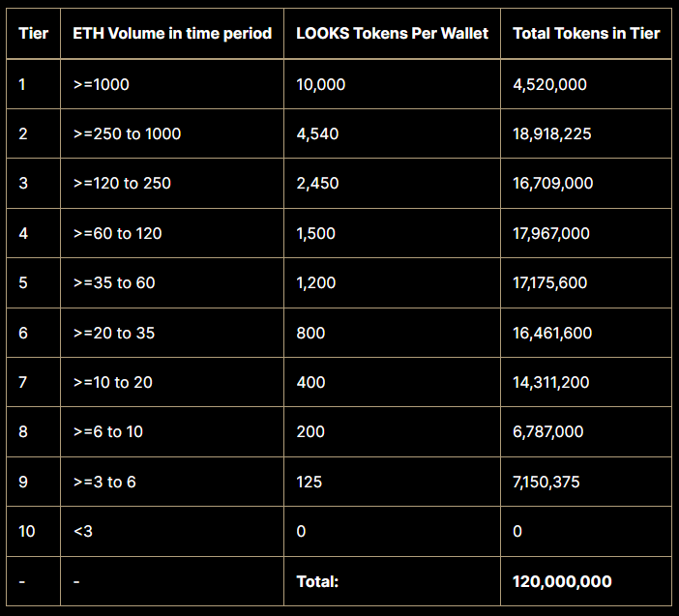679x616 pixels.
Task: Click the 2,450 tokens per wallet cell
Action: point(317,183)
